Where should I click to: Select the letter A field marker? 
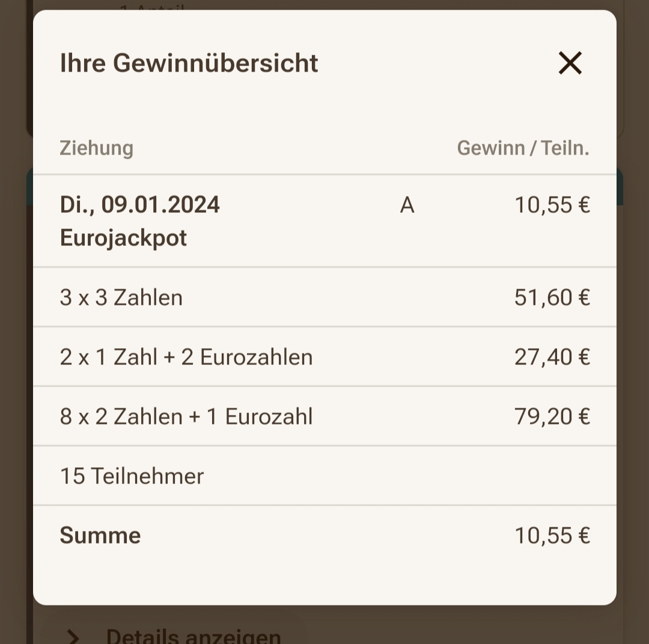pyautogui.click(x=407, y=205)
